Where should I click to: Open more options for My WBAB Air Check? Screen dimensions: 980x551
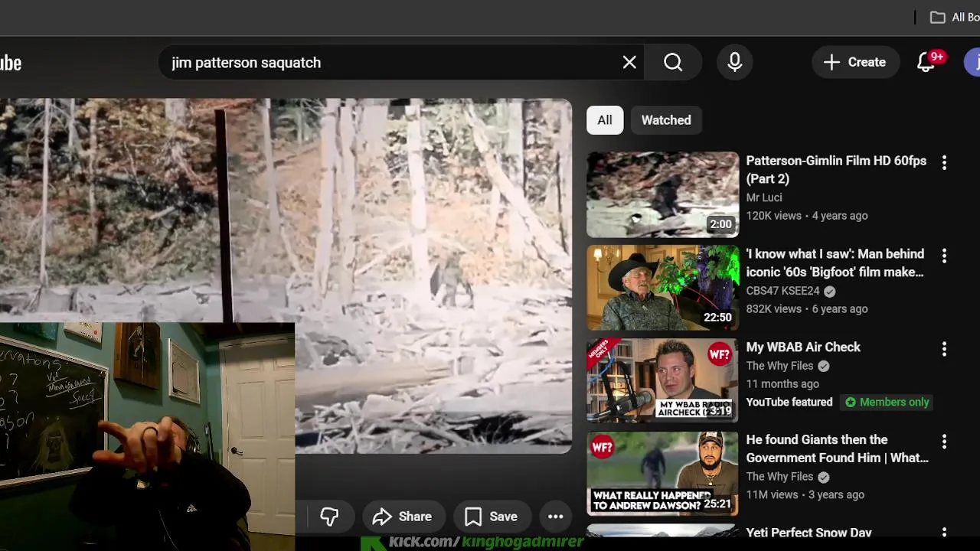[944, 349]
